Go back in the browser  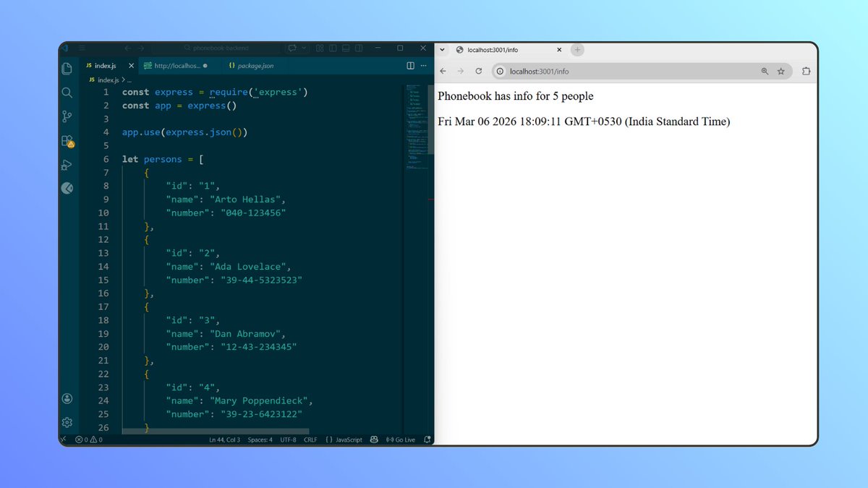443,72
